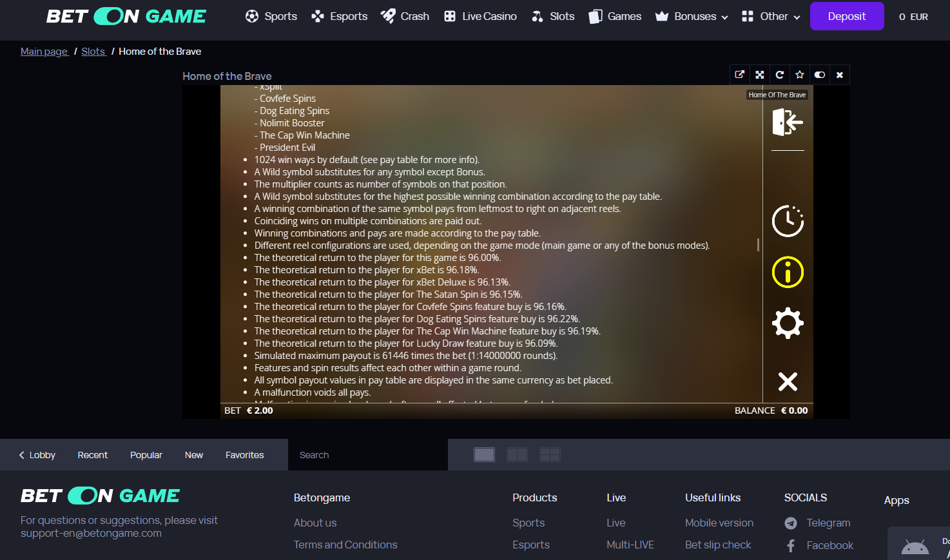Click the Lobby back button
This screenshot has height=560, width=950.
37,455
